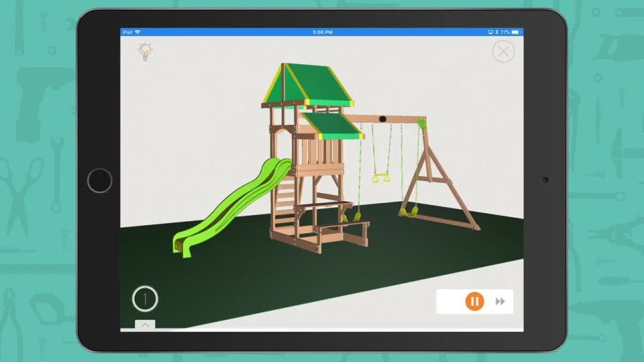Tap the step 1 circle indicator
The width and height of the screenshot is (644, 362).
tap(145, 298)
